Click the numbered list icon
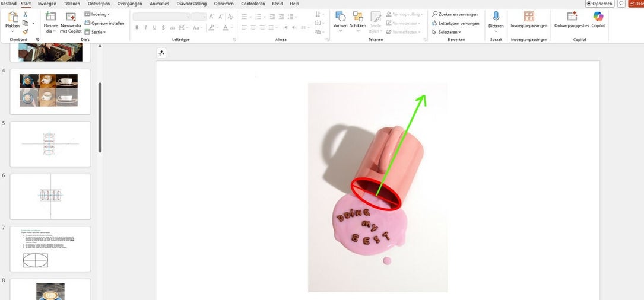The image size is (644, 300). pos(259,17)
